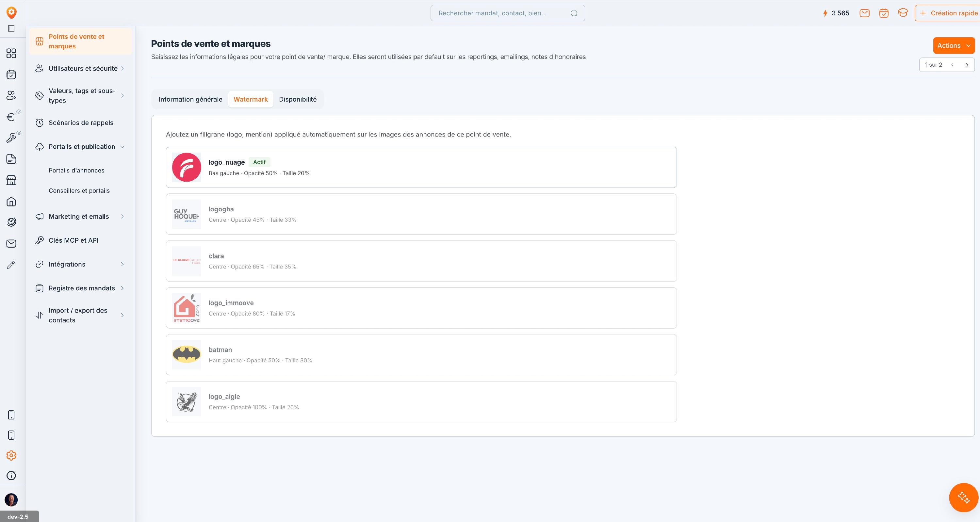Open the storefront icon in sidebar

(x=11, y=180)
